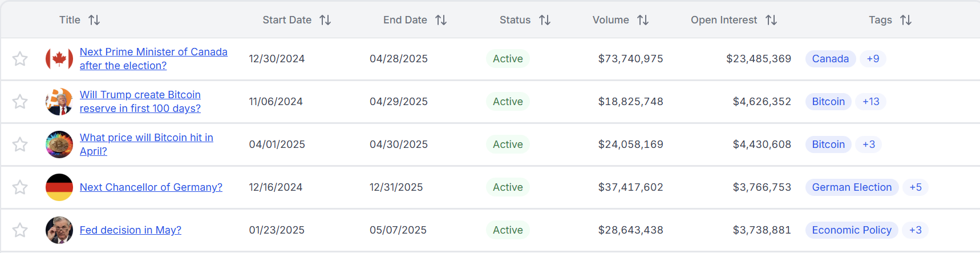The image size is (980, 253).
Task: Toggle favorite star for Fed decision market
Action: [x=20, y=230]
